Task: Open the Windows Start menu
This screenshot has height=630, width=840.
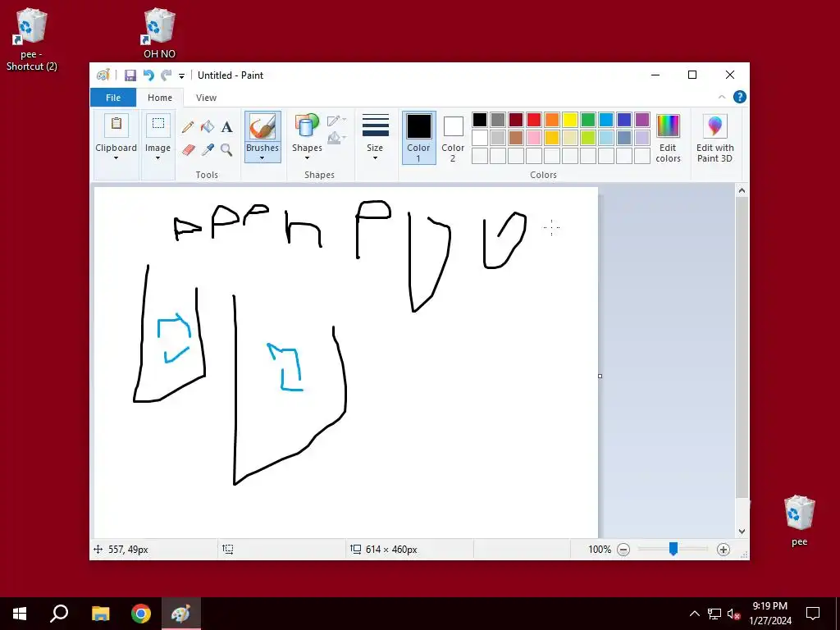Action: (x=20, y=614)
